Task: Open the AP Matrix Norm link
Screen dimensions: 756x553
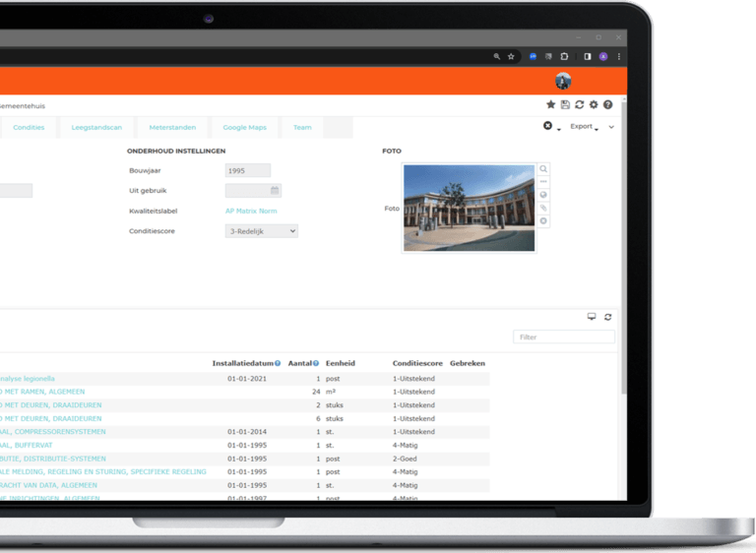Action: 251,211
